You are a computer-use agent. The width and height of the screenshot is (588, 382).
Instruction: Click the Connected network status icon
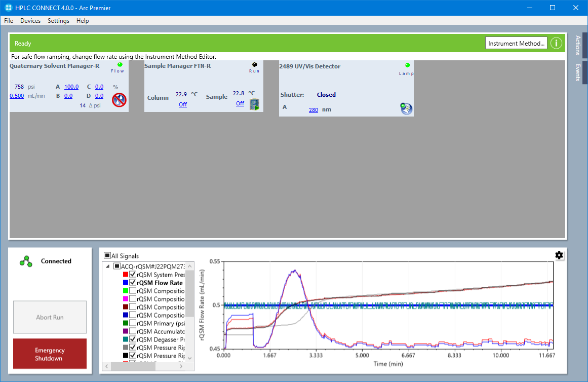[26, 261]
